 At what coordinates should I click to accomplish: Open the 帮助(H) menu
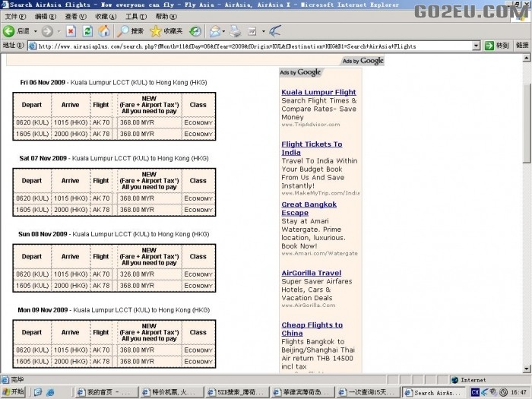pos(166,16)
